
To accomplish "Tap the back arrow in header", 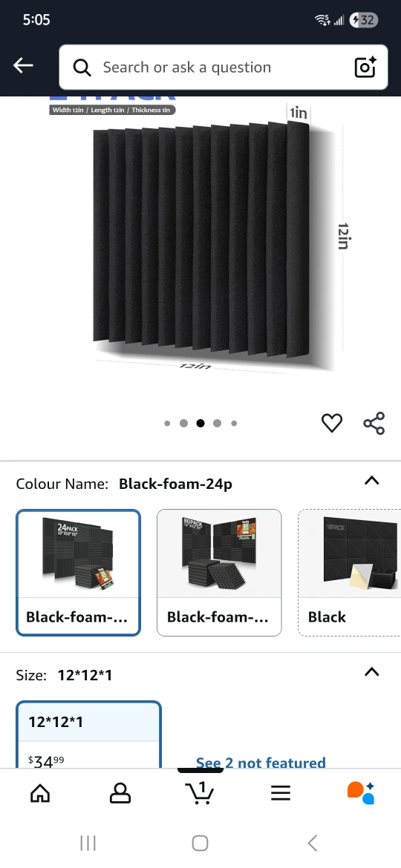I will [x=23, y=66].
